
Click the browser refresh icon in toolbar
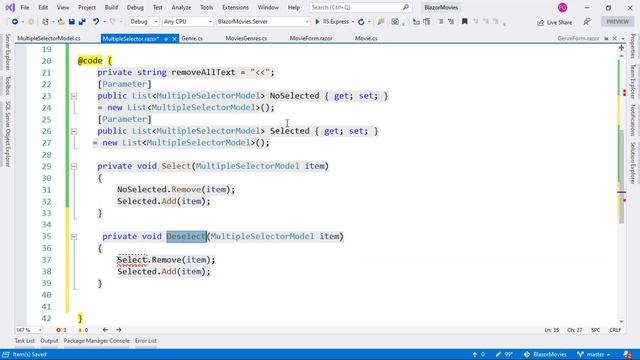click(361, 22)
